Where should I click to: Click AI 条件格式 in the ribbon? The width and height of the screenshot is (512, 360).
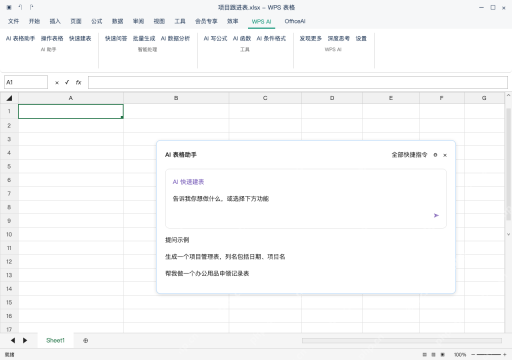pyautogui.click(x=271, y=39)
